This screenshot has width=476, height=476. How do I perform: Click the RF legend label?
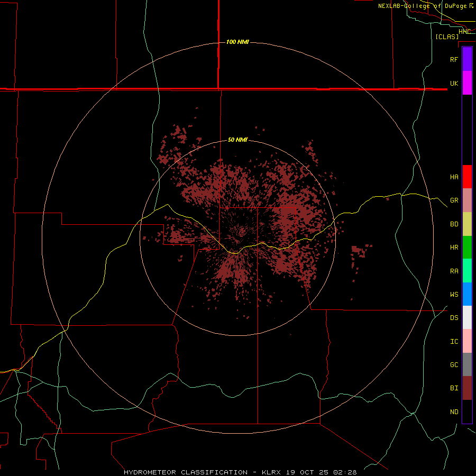pyautogui.click(x=454, y=59)
